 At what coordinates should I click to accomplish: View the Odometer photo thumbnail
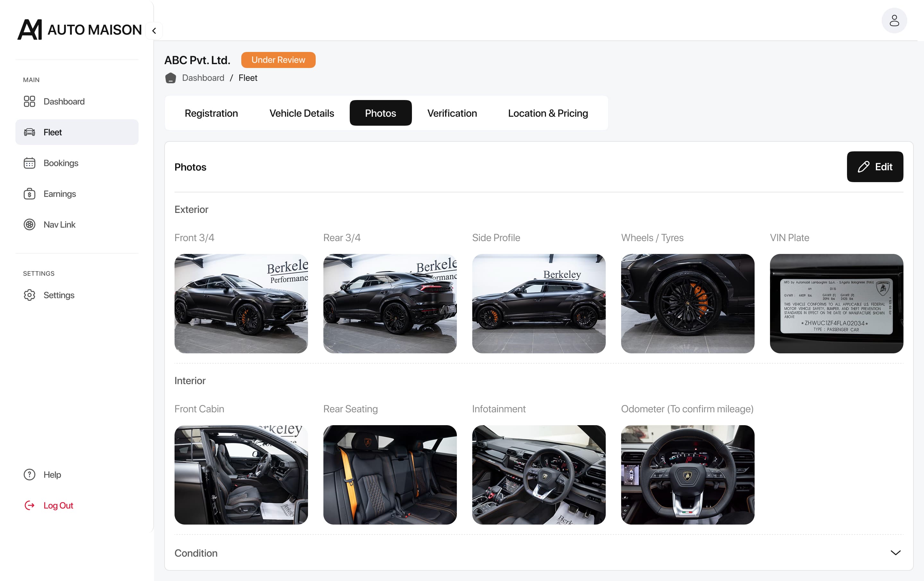click(x=687, y=475)
